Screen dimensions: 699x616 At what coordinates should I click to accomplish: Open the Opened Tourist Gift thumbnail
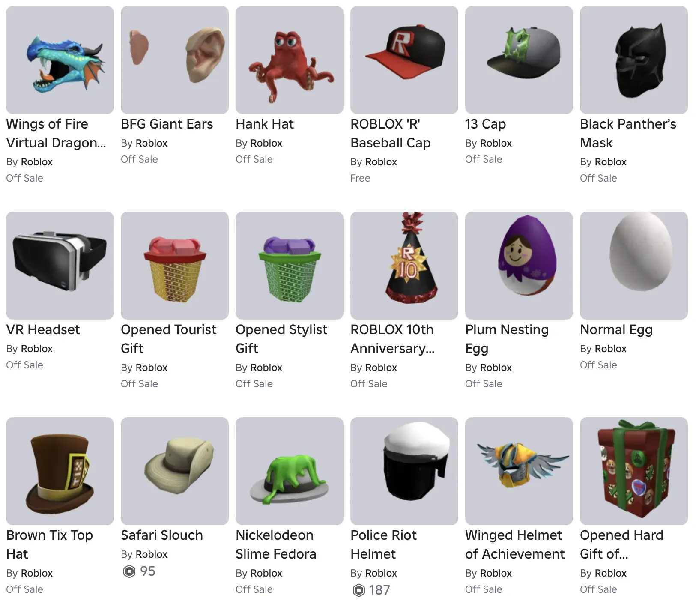[175, 266]
